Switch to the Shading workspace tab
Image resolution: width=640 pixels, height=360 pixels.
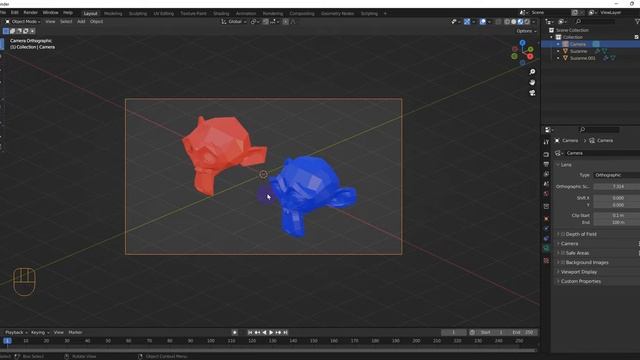coord(221,13)
